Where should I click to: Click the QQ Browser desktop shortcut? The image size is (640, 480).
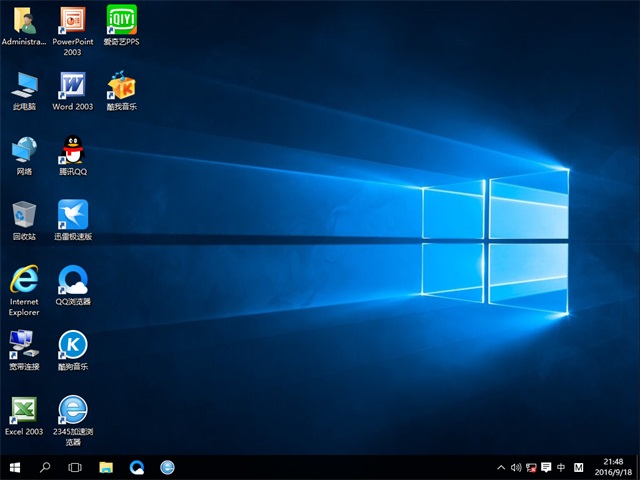tap(72, 279)
